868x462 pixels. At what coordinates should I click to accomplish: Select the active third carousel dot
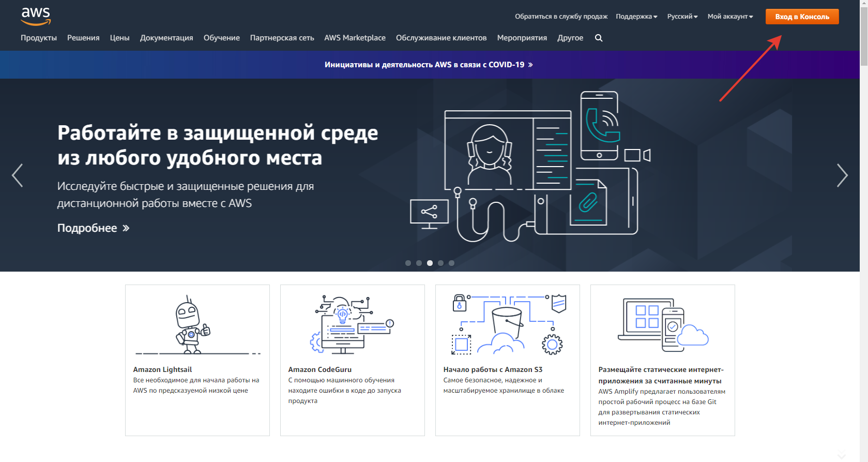430,263
